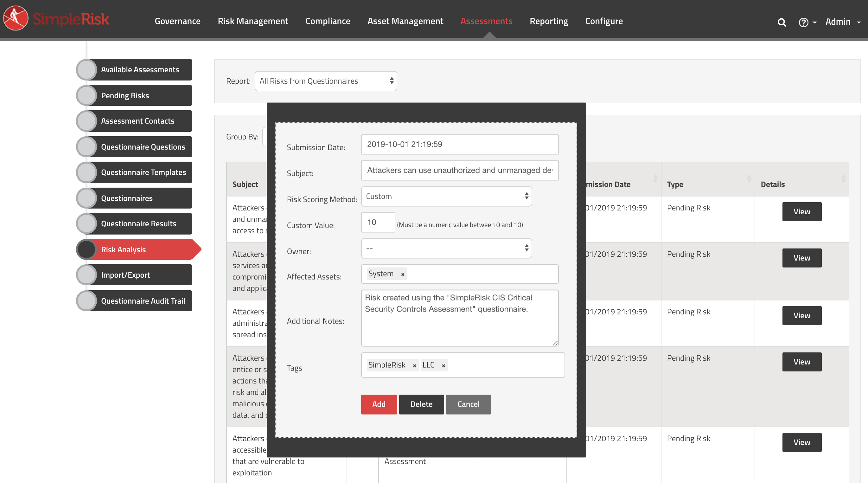Click the Governance menu item
This screenshot has width=868, height=483.
(x=177, y=21)
